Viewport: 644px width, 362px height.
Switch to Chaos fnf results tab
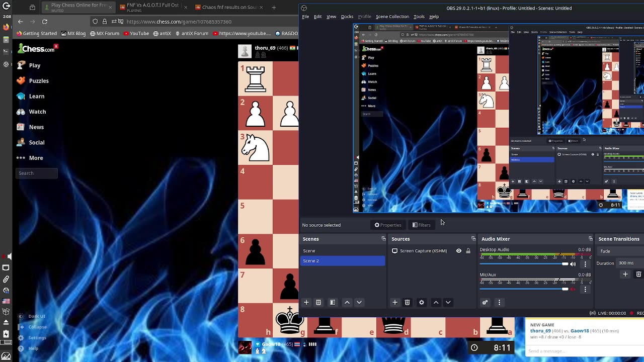pos(229,8)
